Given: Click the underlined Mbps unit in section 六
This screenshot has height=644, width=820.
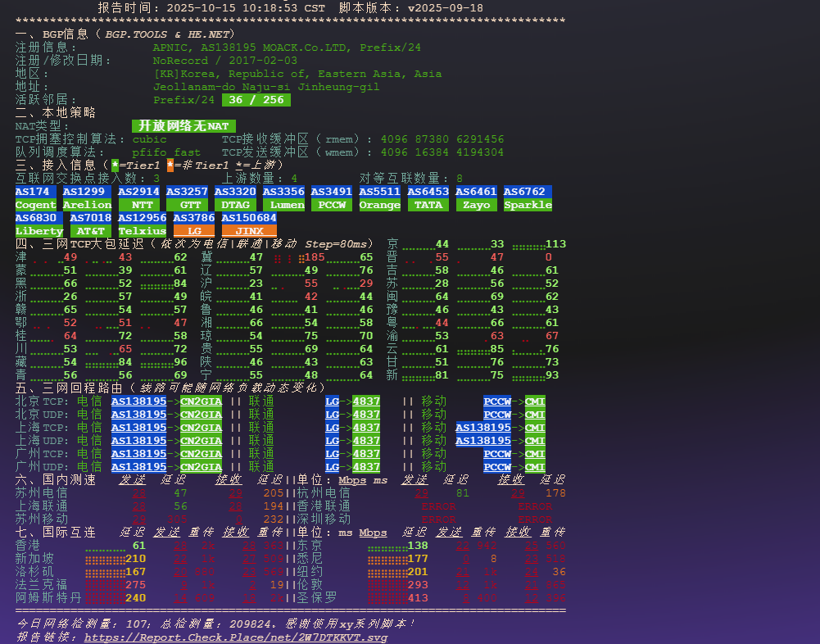Looking at the screenshot, I should (352, 480).
